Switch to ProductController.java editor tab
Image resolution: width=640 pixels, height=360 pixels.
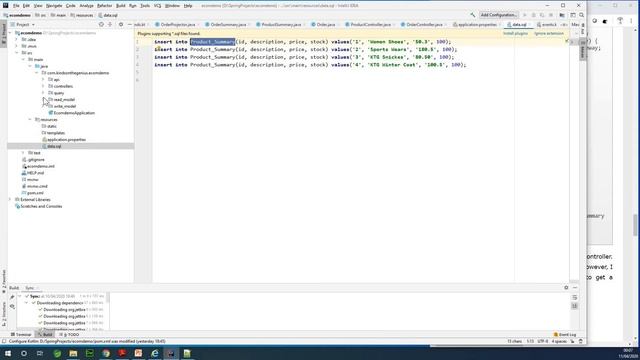370,24
